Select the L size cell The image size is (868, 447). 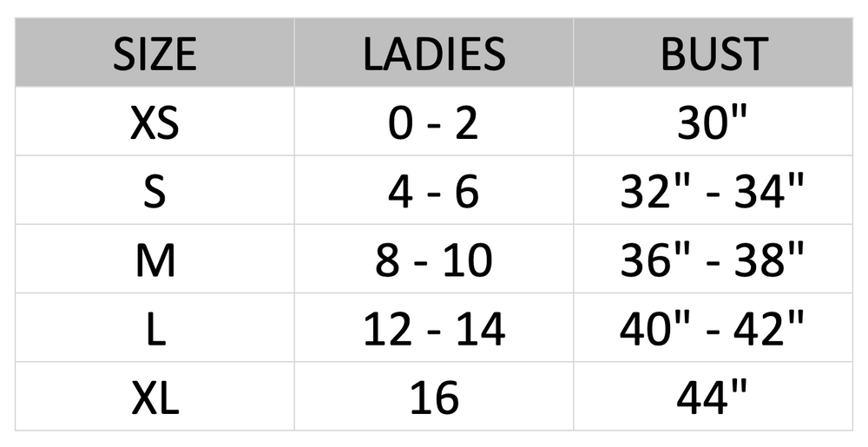click(155, 329)
